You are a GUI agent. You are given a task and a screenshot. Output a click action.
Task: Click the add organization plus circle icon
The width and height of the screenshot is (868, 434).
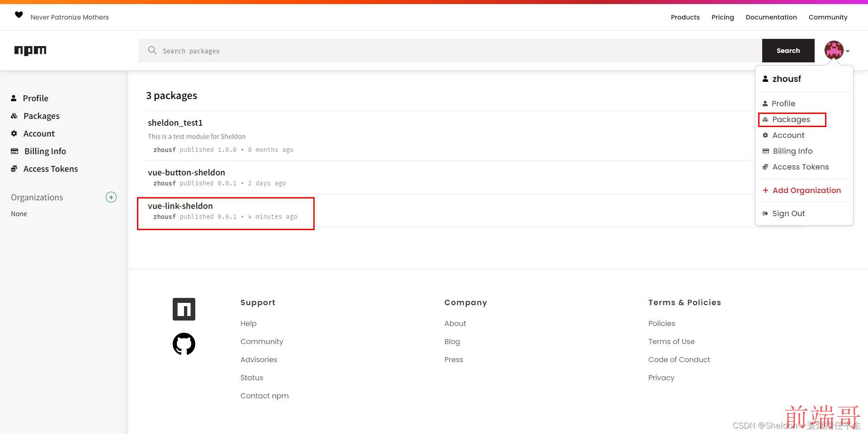pos(111,197)
